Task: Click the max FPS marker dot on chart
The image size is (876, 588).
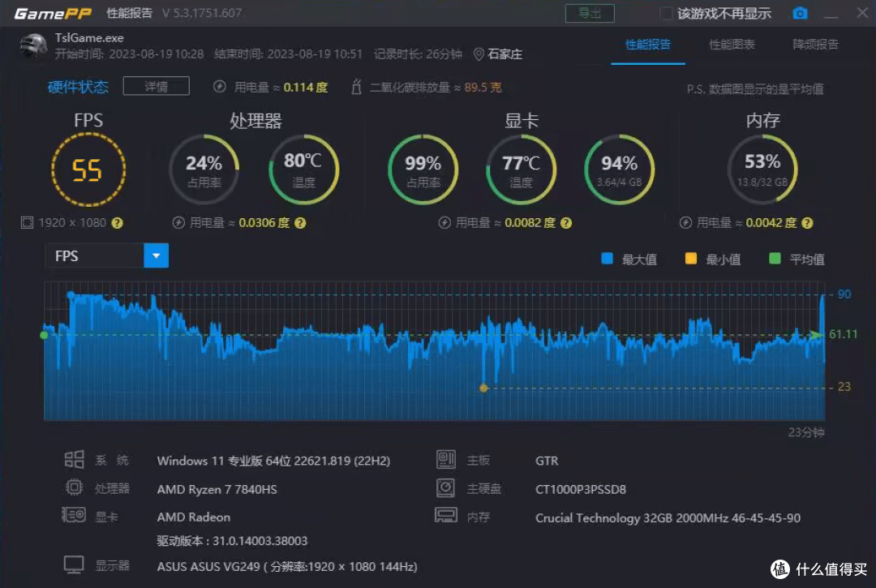Action: coord(71,294)
